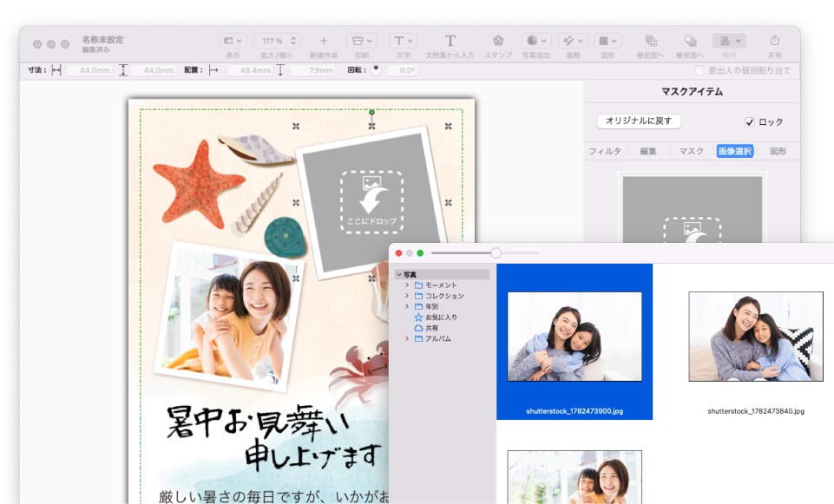Select thumbnail shutterstock_1782473840.jpg
The height and width of the screenshot is (504, 834).
(x=756, y=337)
